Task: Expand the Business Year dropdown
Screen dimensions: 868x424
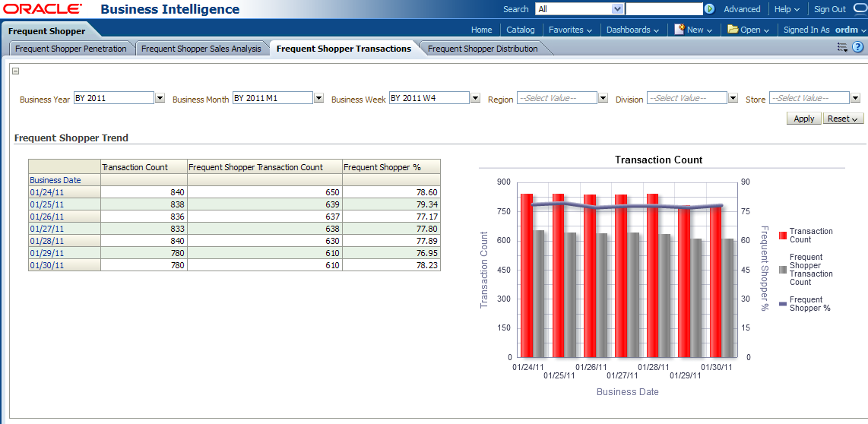Action: (x=160, y=98)
